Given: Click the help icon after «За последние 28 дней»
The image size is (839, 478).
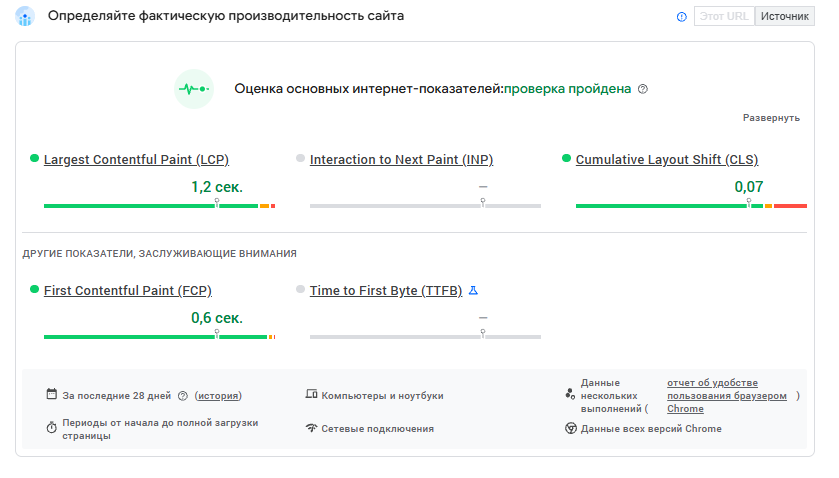Looking at the screenshot, I should (184, 396).
